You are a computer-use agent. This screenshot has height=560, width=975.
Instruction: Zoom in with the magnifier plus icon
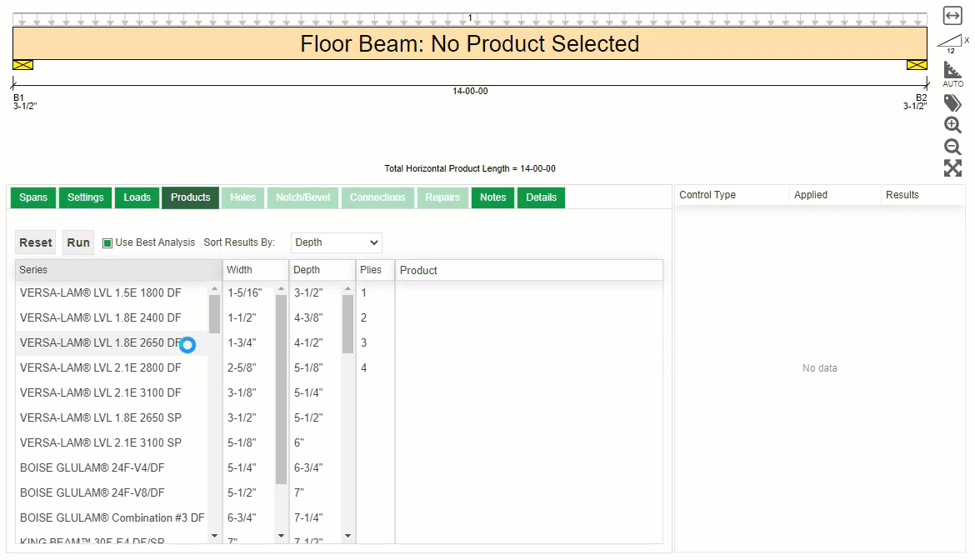pyautogui.click(x=952, y=125)
